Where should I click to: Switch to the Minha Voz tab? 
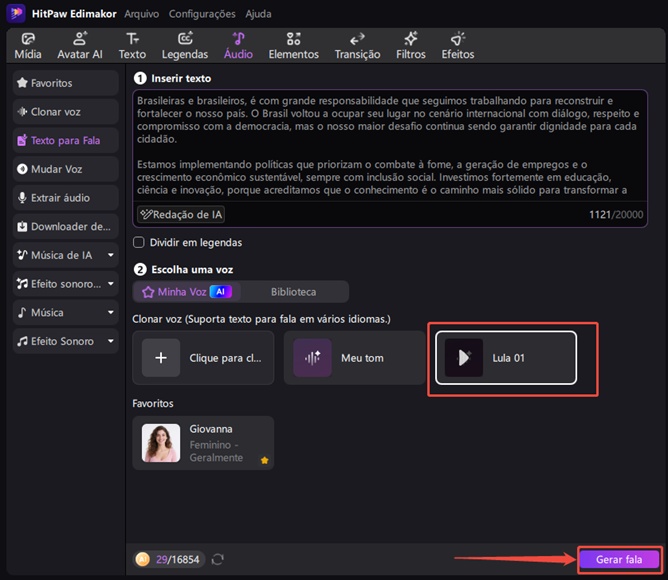point(187,292)
